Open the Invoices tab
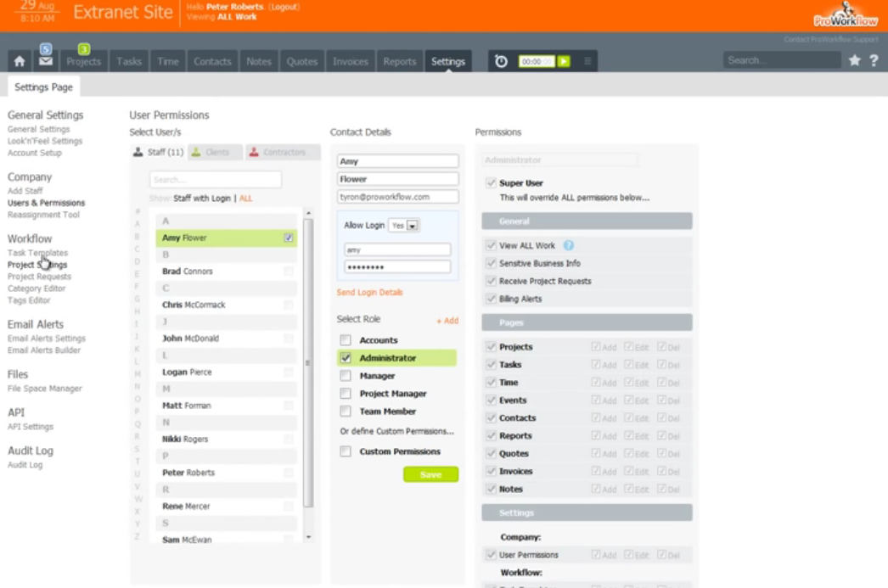The image size is (888, 588). [351, 62]
